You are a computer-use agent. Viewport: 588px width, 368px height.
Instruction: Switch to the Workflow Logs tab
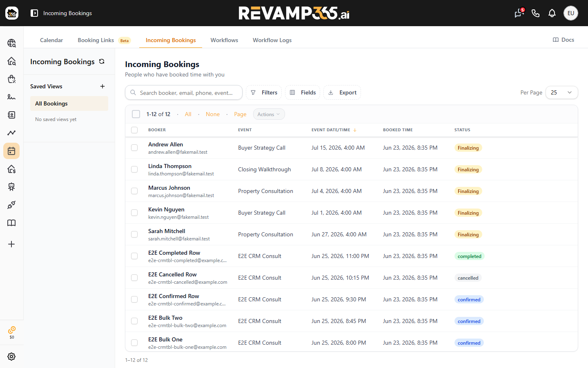(x=272, y=40)
